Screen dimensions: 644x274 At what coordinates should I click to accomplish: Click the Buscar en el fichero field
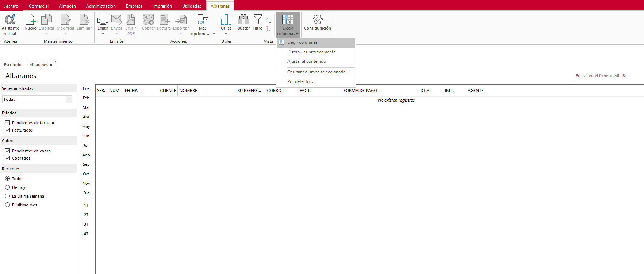coord(609,76)
